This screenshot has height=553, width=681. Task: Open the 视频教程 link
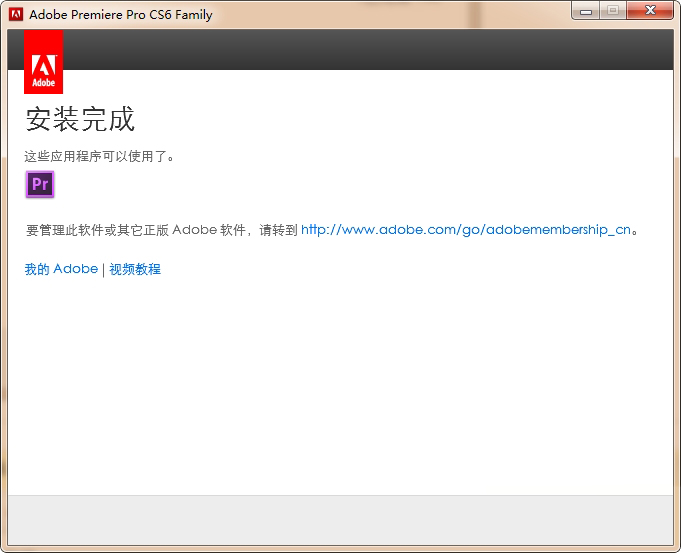(x=135, y=269)
